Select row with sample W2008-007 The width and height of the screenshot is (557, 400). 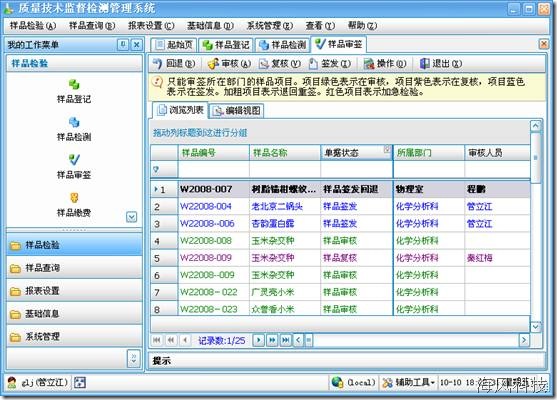tap(340, 189)
